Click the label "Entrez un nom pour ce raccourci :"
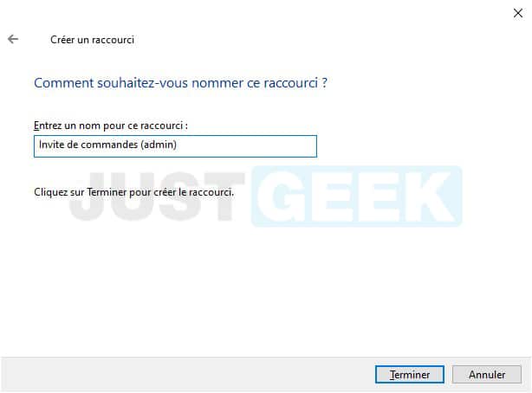 pyautogui.click(x=111, y=126)
